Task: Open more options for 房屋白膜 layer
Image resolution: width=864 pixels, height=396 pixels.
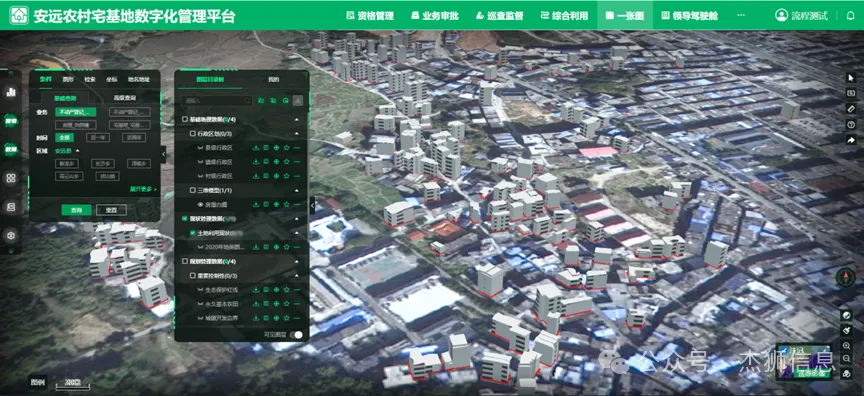Action: pos(296,204)
